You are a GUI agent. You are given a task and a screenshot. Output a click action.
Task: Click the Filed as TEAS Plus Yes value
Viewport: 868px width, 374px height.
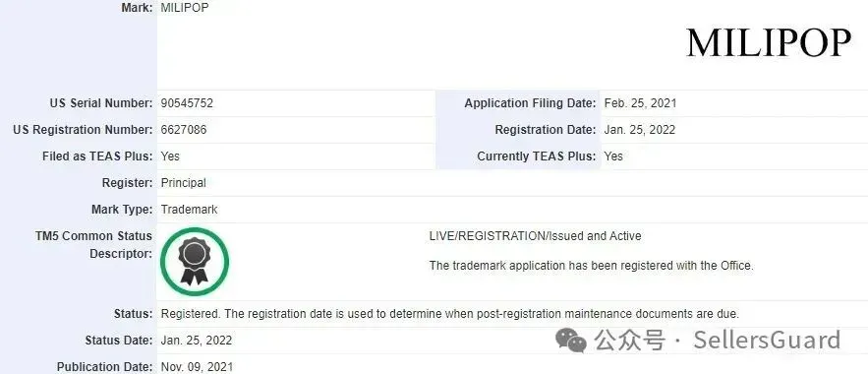coord(170,156)
